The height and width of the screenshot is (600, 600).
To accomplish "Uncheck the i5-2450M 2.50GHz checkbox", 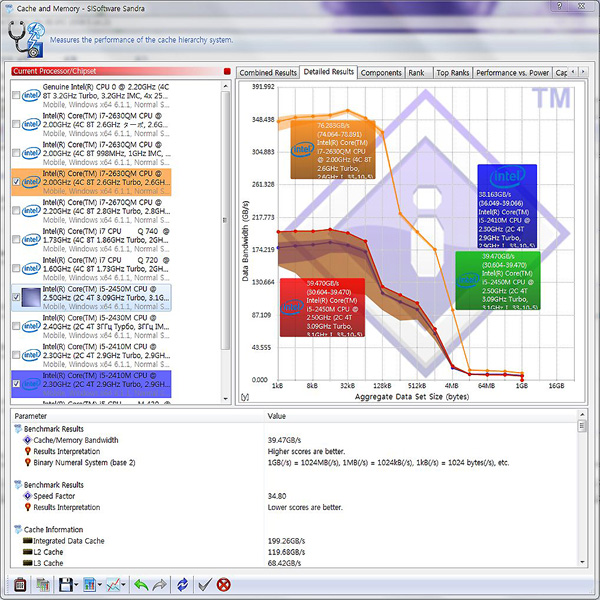I will tap(16, 297).
